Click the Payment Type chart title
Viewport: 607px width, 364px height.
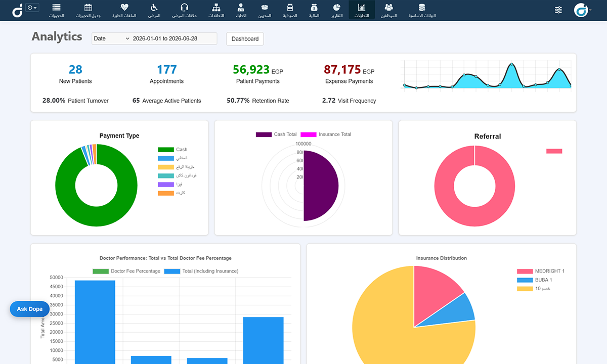pyautogui.click(x=119, y=136)
